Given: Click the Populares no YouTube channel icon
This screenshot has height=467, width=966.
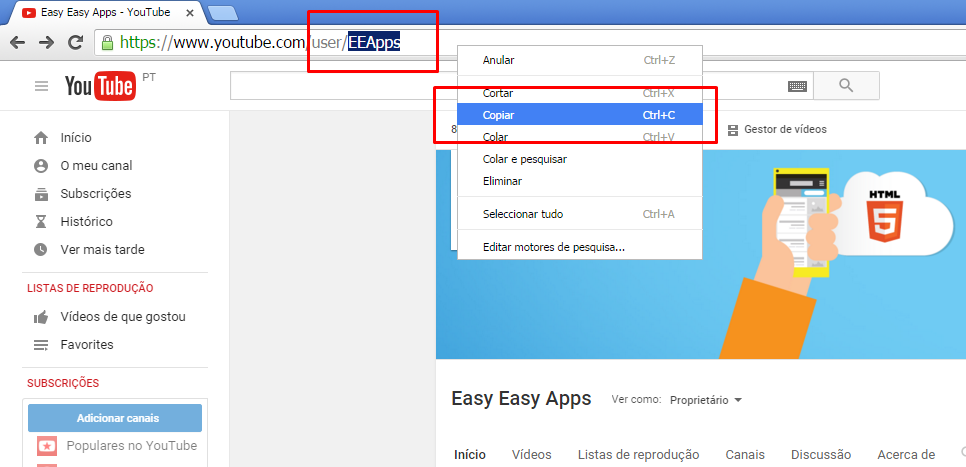Looking at the screenshot, I should coord(47,445).
